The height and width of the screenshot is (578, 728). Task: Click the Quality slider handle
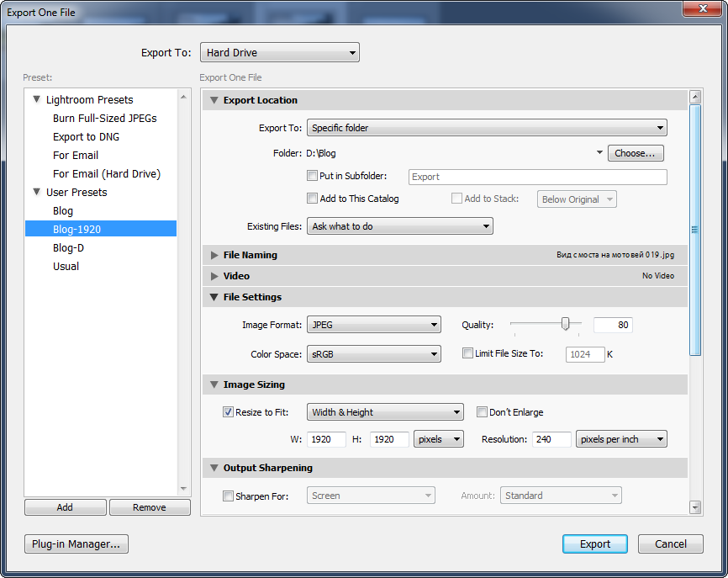tap(566, 324)
